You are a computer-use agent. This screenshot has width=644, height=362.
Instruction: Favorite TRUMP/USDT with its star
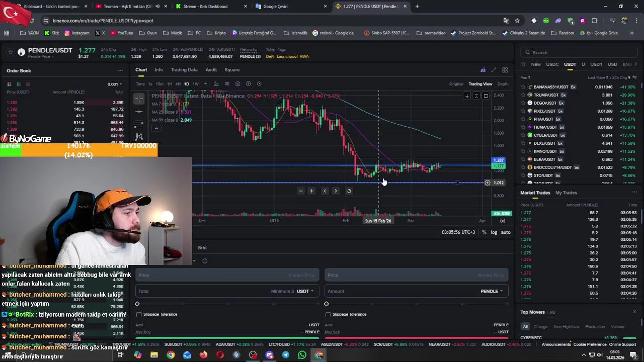point(523,95)
